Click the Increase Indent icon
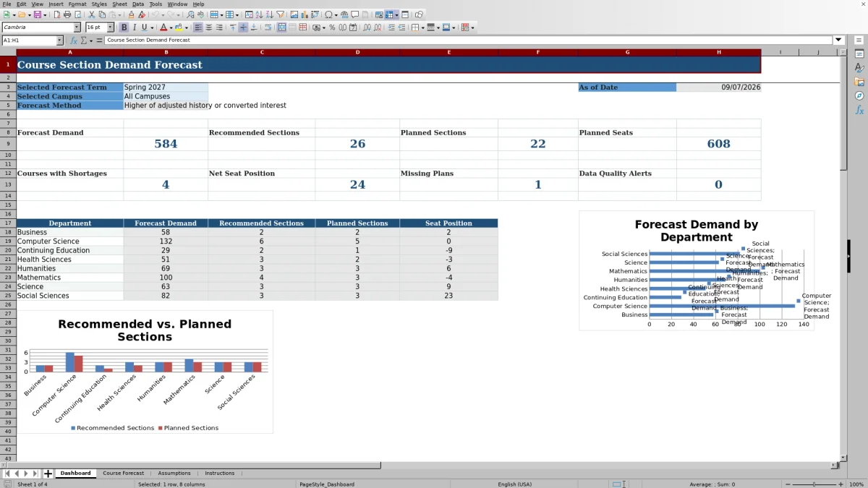 click(x=391, y=27)
